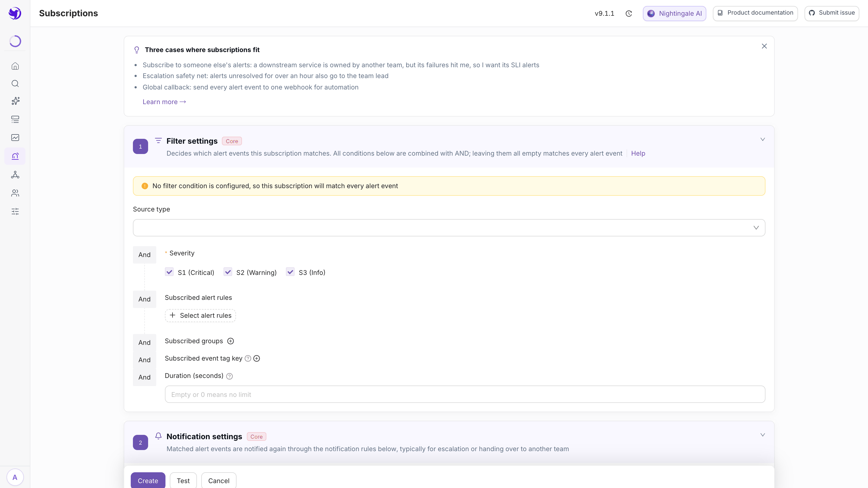This screenshot has height=488, width=868.
Task: Open the users sidebar icon
Action: pos(15,193)
